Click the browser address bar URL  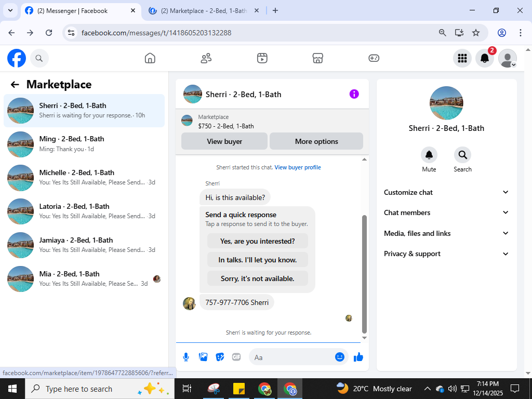[x=156, y=33]
